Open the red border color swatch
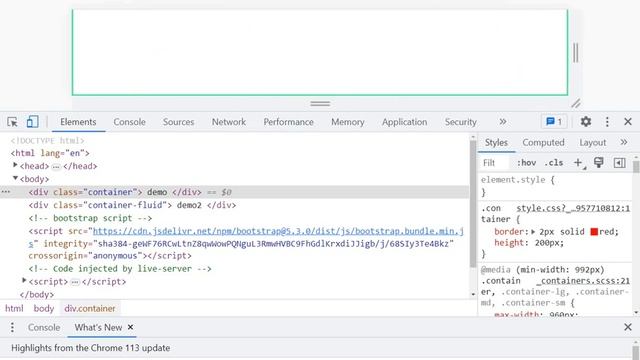Screen dimensions: 640x360 (x=594, y=232)
